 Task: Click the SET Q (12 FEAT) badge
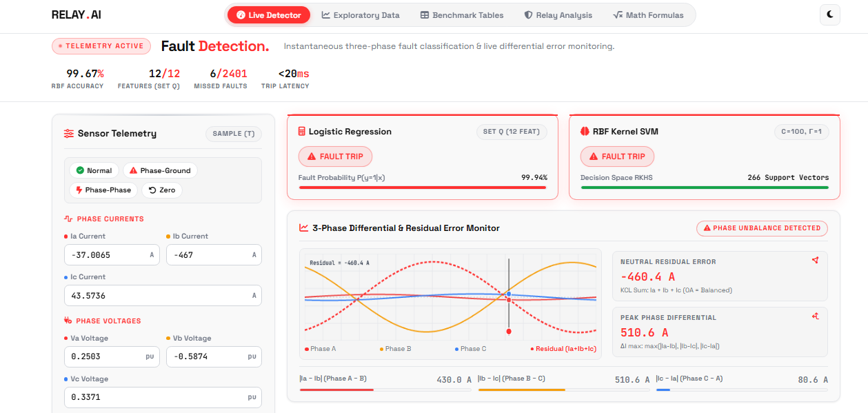(x=512, y=131)
